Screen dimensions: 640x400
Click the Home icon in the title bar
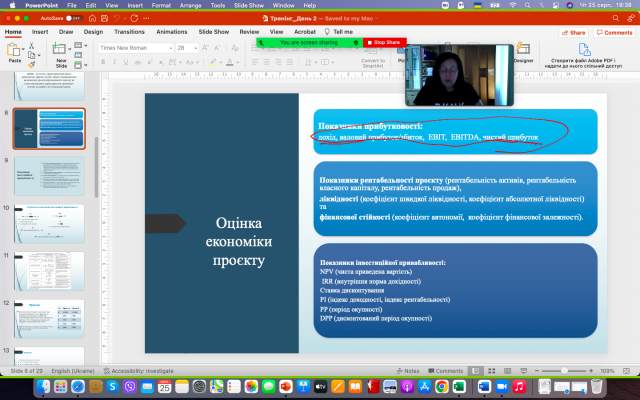[93, 18]
